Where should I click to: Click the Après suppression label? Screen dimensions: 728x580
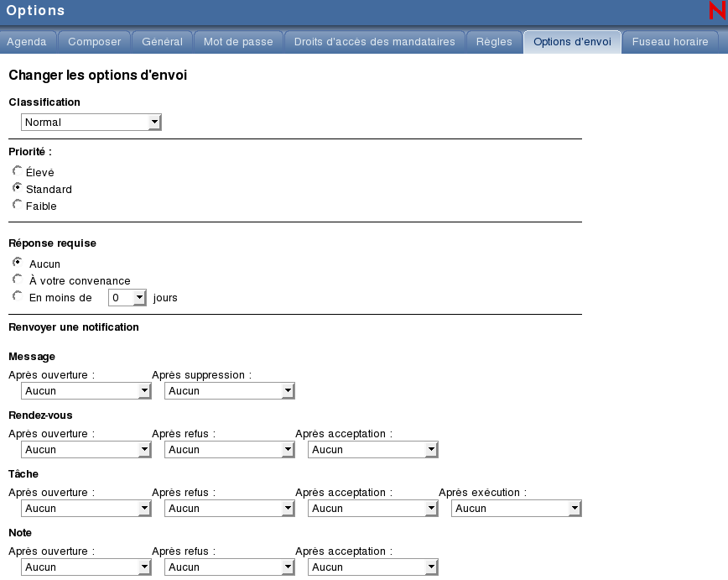pyautogui.click(x=202, y=375)
